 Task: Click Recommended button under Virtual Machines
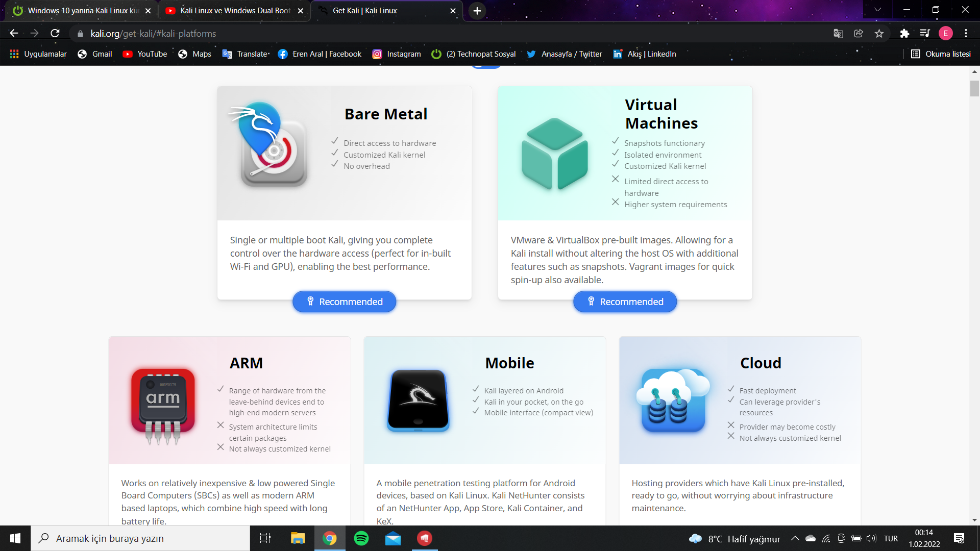[x=625, y=302]
